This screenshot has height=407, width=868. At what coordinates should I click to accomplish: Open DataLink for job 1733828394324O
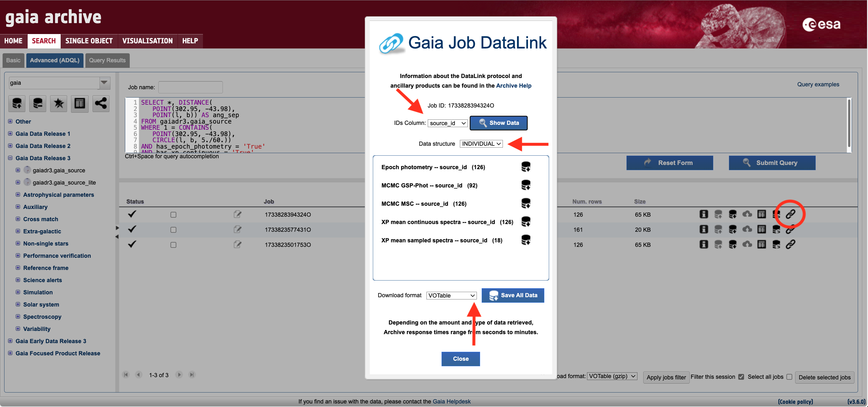pos(791,214)
